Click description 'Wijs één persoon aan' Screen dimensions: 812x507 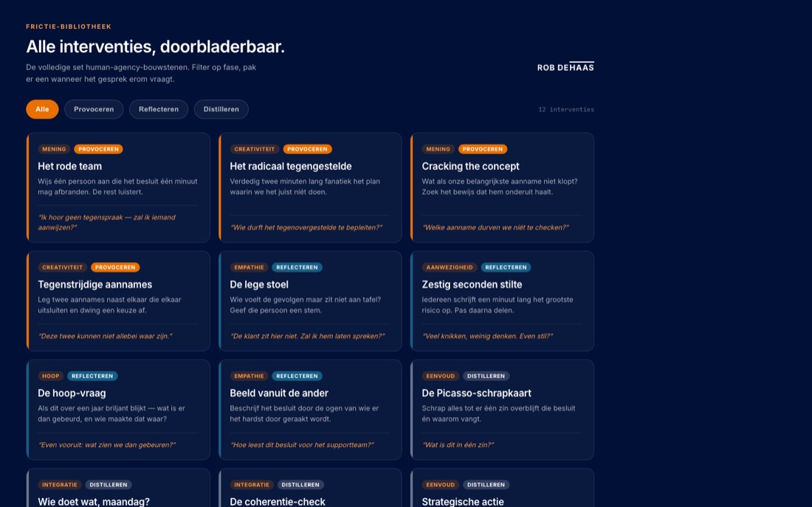click(117, 187)
